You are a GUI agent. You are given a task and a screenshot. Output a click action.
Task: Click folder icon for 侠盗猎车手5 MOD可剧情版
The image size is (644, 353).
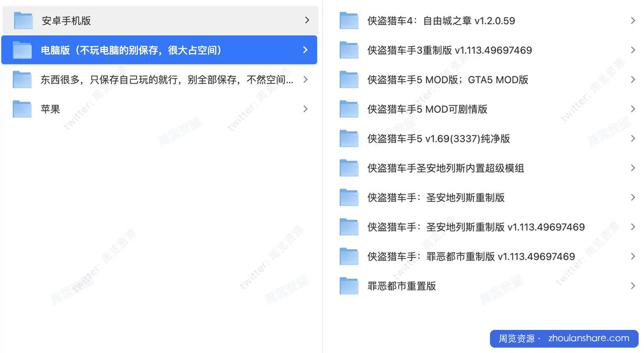pyautogui.click(x=349, y=109)
